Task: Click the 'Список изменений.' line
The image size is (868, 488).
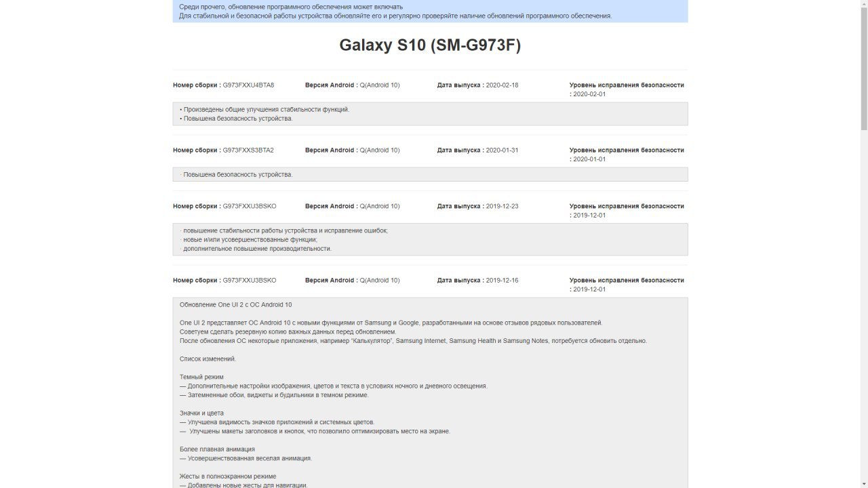Action: click(x=208, y=359)
